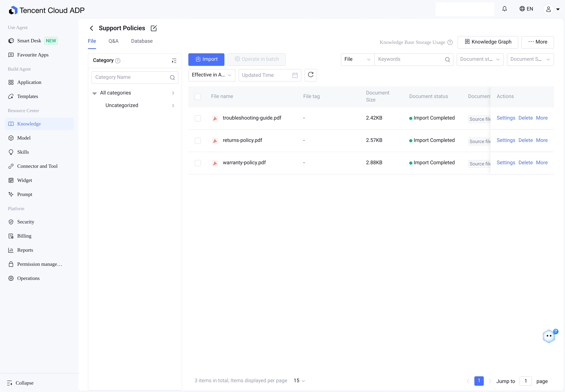Open the Updated Time calendar icon

click(x=295, y=75)
